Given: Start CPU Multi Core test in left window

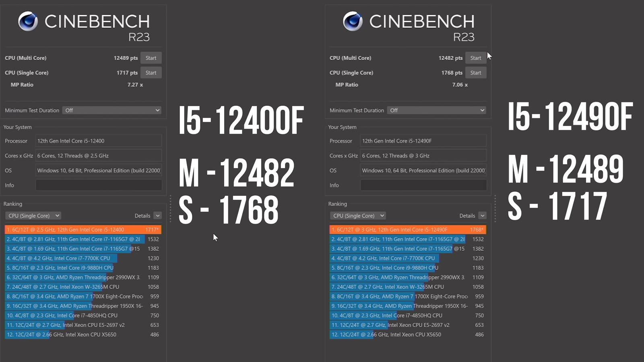Looking at the screenshot, I should [151, 58].
